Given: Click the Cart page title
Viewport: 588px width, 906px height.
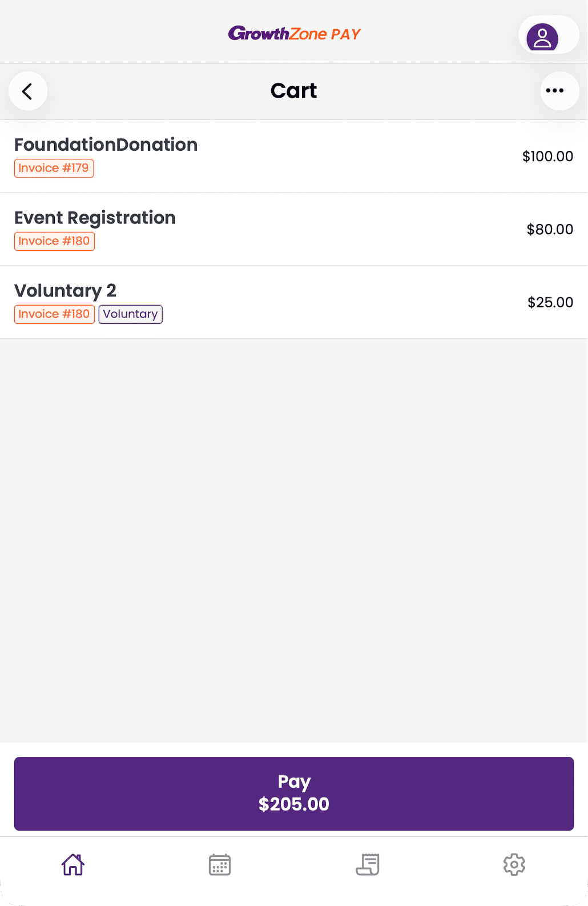Looking at the screenshot, I should (293, 91).
